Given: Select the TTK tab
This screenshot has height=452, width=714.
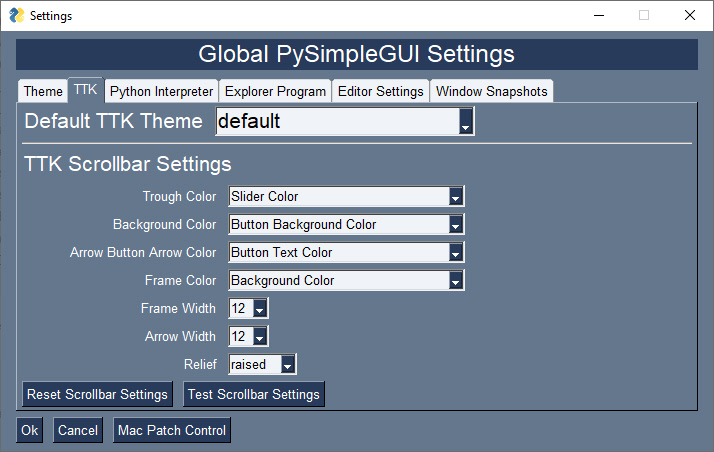Looking at the screenshot, I should pos(86,90).
